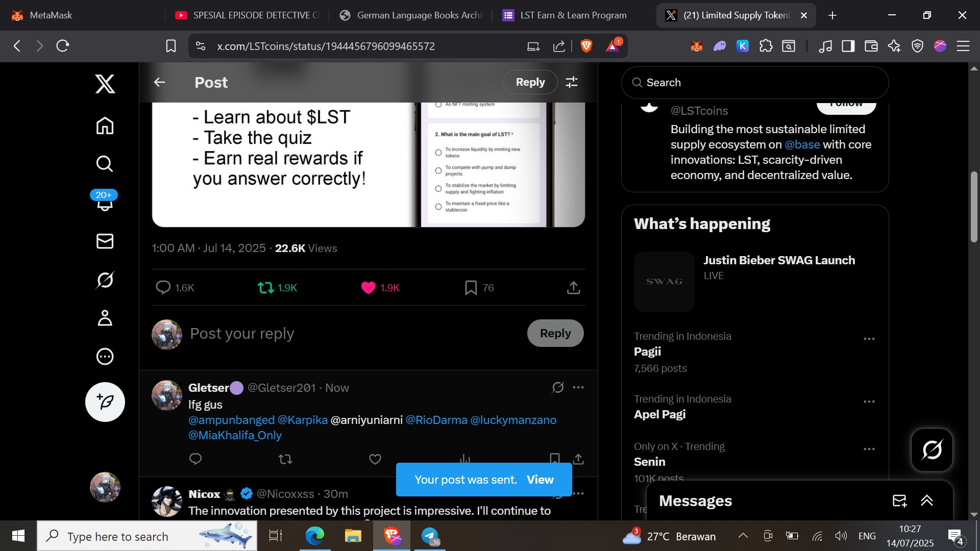This screenshot has height=551, width=980.
Task: Select quiz option 'To increase liquidity'
Action: click(x=438, y=152)
